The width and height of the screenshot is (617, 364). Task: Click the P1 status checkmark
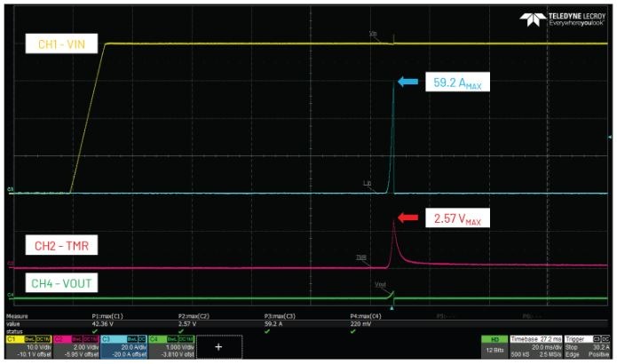point(95,331)
